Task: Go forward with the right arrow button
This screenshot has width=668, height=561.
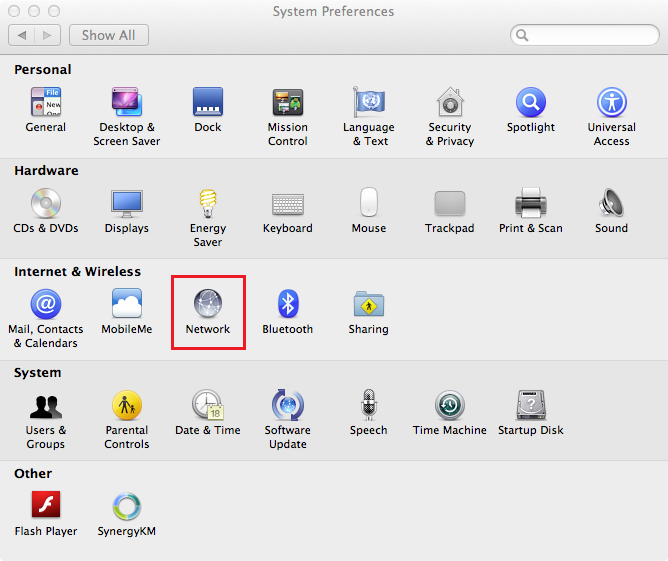Action: click(x=47, y=35)
